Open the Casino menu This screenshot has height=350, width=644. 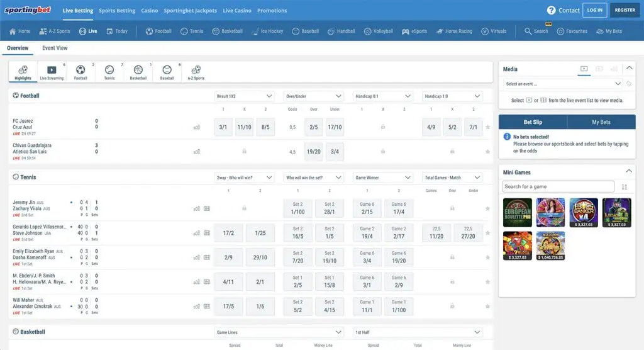(x=150, y=11)
